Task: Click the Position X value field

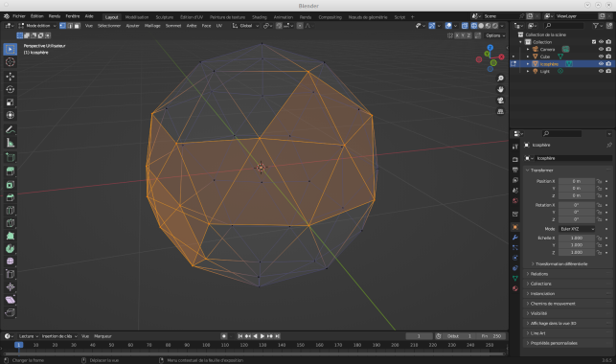Action: click(x=577, y=181)
